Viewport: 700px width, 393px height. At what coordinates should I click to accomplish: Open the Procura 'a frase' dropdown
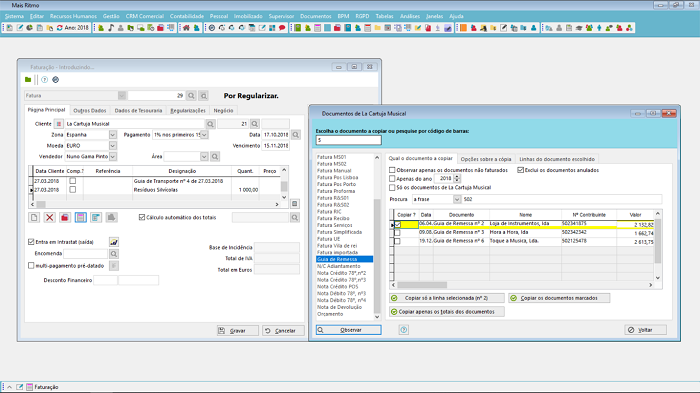(x=457, y=199)
